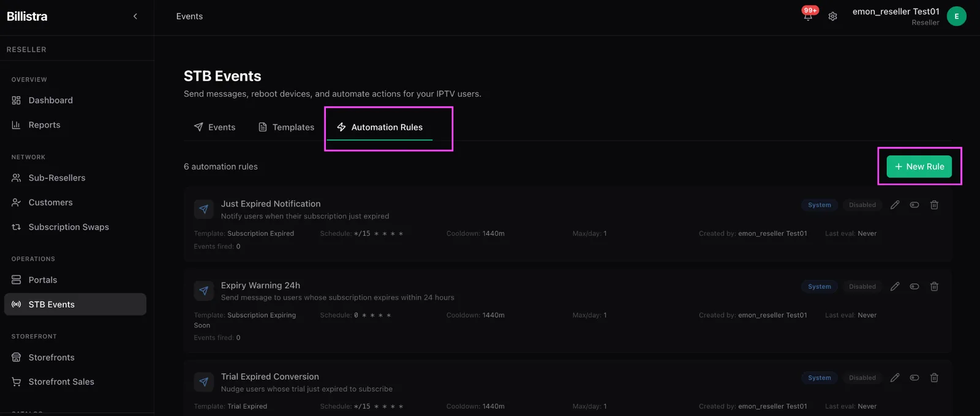Open Subscription Swaps page
Screen dimensions: 980x416
(x=75, y=227)
